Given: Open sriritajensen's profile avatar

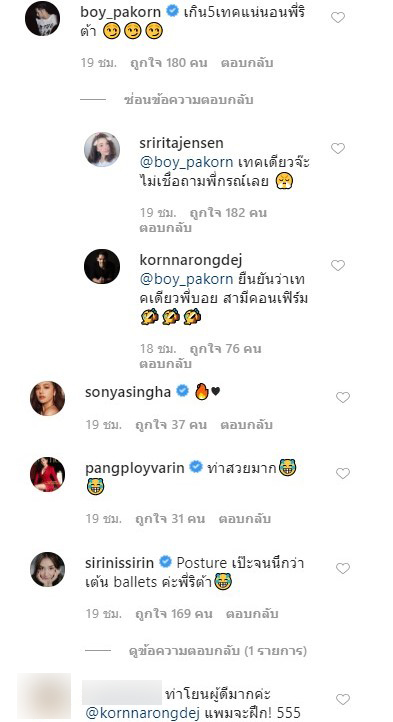Looking at the screenshot, I should (x=102, y=149).
